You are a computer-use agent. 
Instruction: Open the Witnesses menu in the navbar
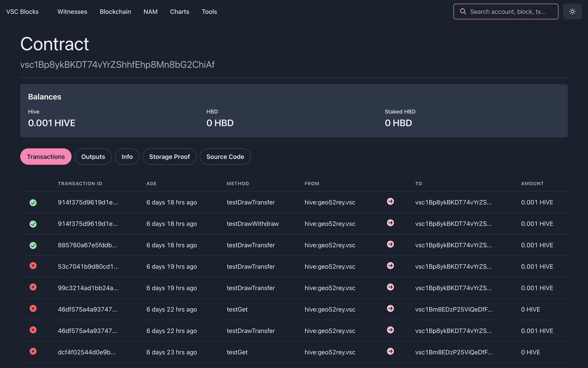[72, 11]
